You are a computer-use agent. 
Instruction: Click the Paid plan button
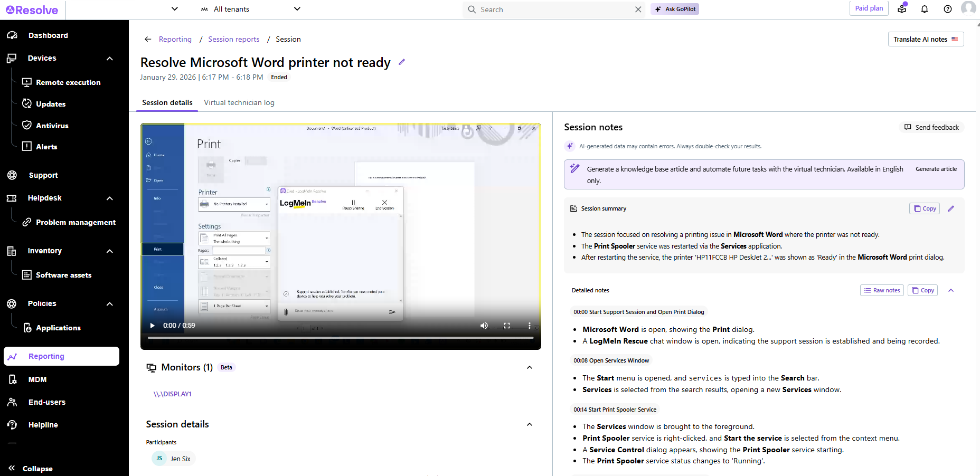click(869, 8)
